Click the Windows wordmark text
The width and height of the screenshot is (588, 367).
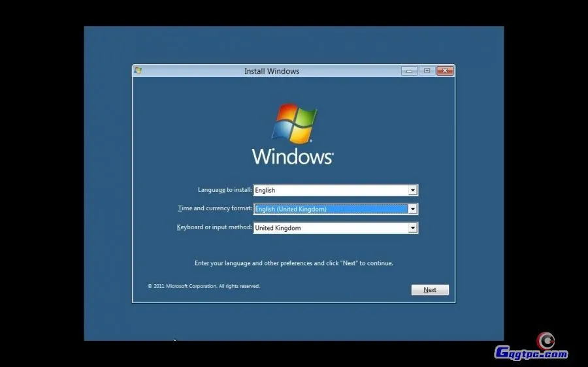[293, 157]
